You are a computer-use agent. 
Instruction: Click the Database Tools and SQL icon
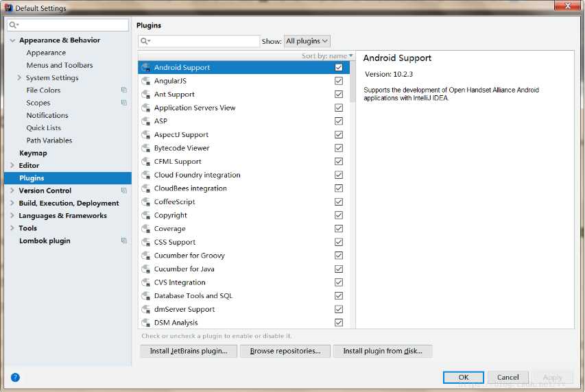click(x=146, y=296)
